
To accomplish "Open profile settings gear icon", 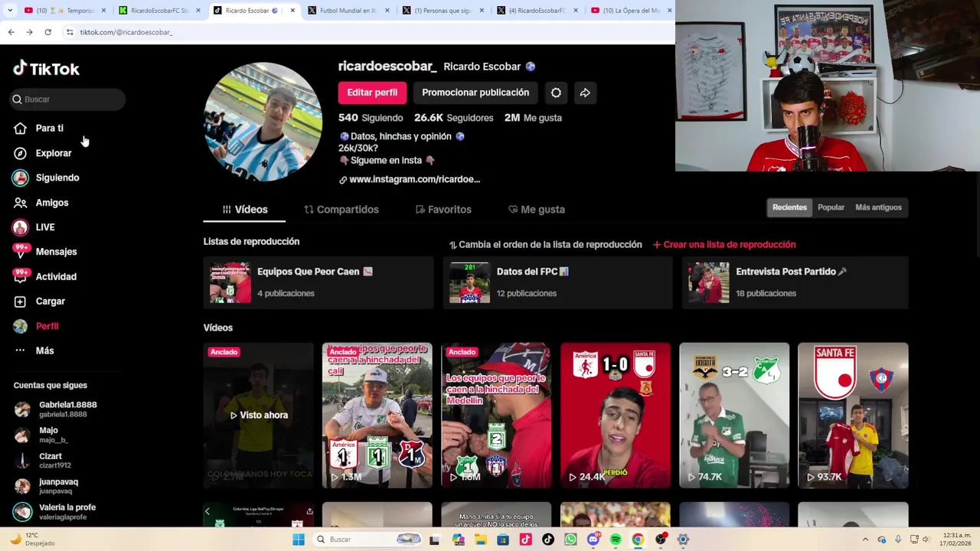I will pyautogui.click(x=556, y=93).
